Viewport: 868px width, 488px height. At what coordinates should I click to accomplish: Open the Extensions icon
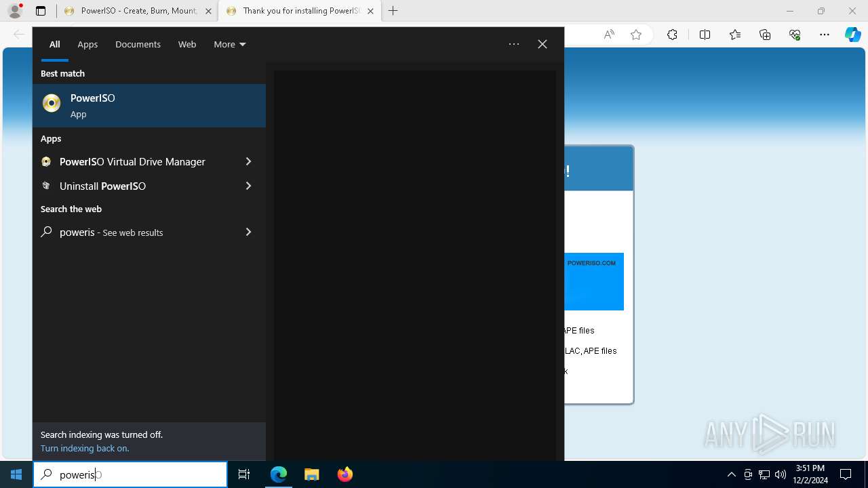(672, 35)
